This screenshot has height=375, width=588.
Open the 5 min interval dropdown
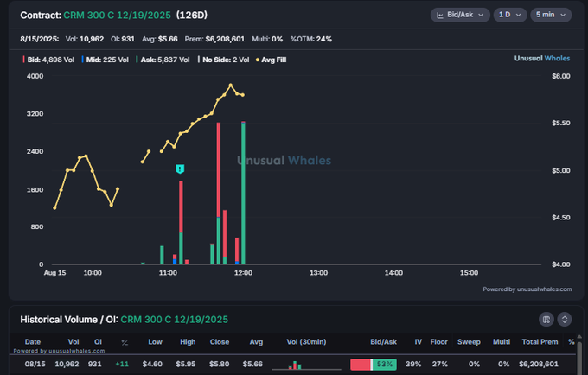551,15
